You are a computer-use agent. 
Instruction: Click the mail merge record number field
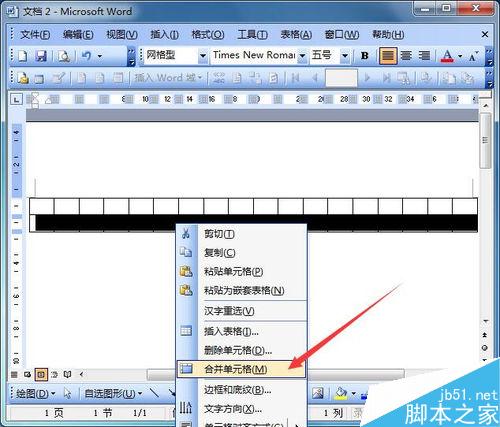click(341, 78)
